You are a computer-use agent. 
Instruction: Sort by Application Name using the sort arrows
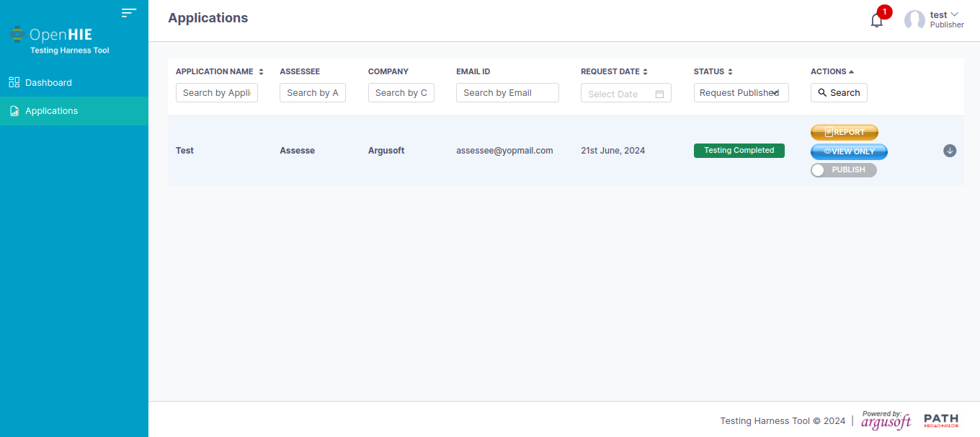click(261, 72)
